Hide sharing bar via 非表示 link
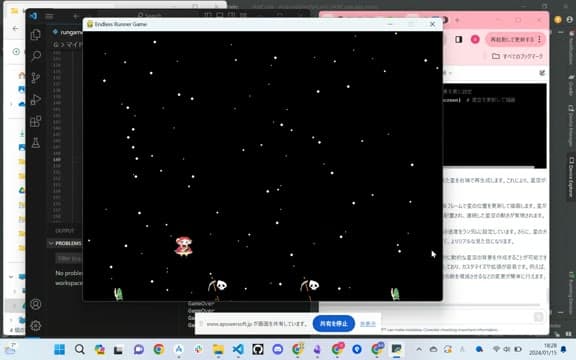This screenshot has height=360, width=576. click(368, 324)
